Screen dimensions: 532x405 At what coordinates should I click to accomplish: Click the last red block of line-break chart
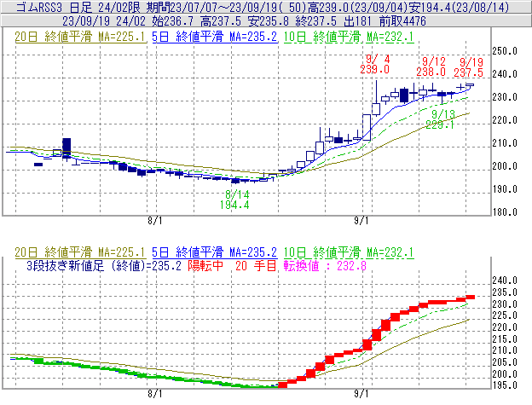pos(471,297)
